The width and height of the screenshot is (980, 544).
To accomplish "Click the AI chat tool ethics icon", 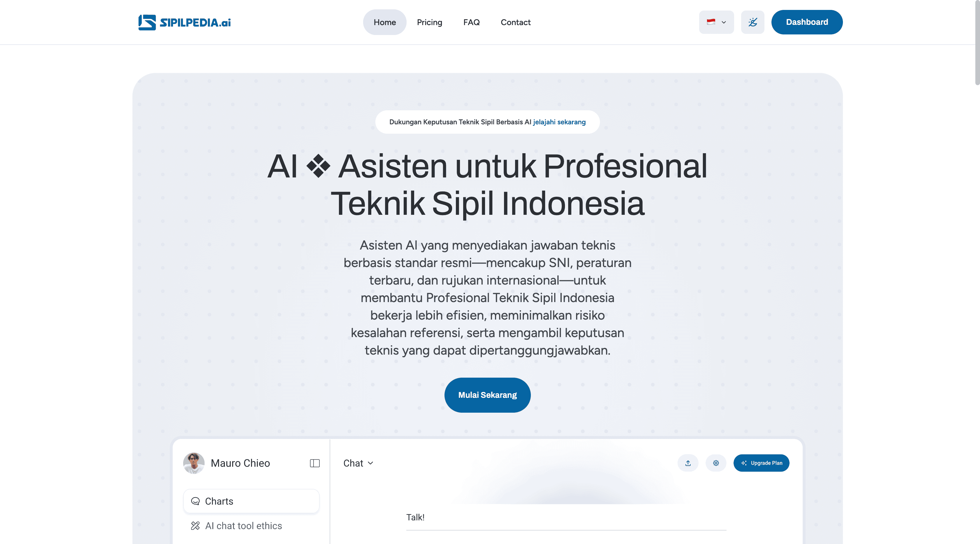I will (x=195, y=526).
